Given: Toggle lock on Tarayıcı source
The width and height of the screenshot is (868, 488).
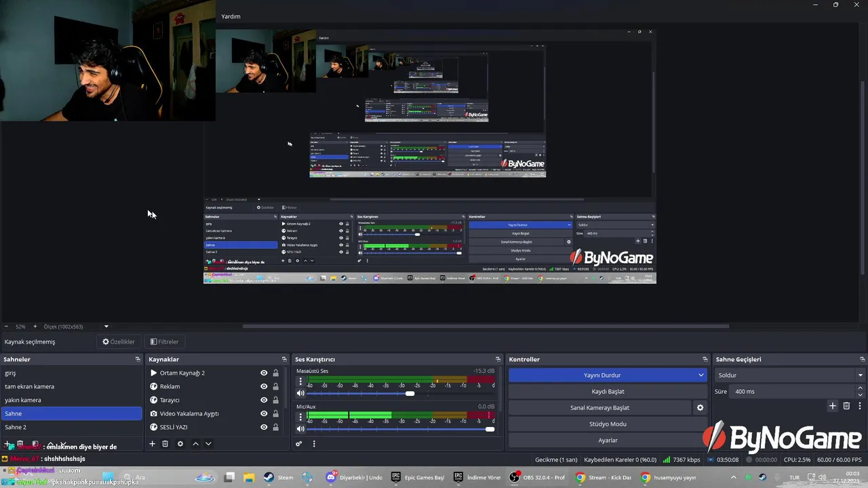Looking at the screenshot, I should tap(275, 400).
